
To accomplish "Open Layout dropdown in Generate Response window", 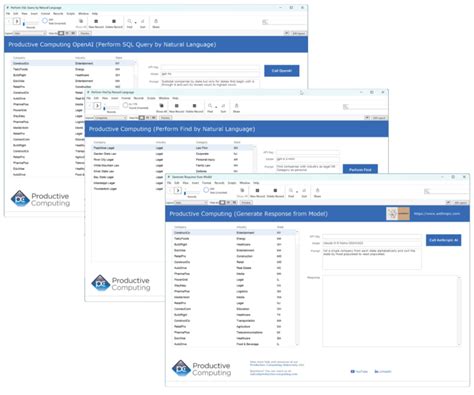I will pos(191,202).
